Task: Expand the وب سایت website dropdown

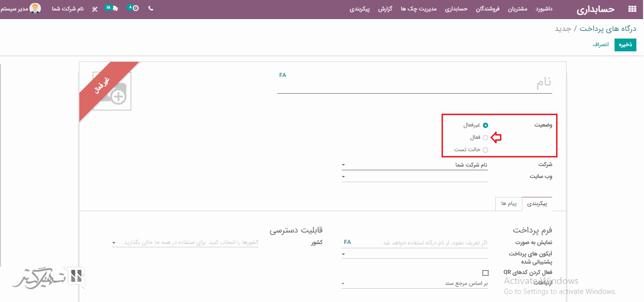Action: point(415,176)
